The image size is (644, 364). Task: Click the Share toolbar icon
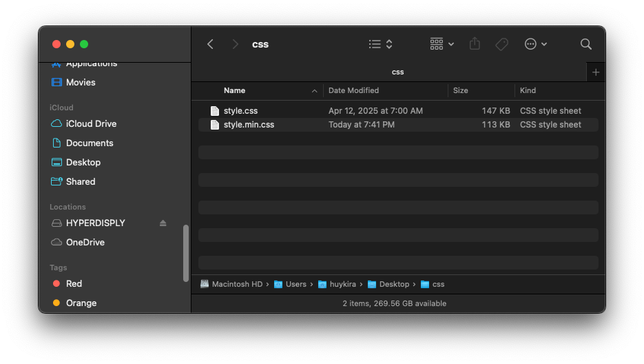click(x=475, y=44)
